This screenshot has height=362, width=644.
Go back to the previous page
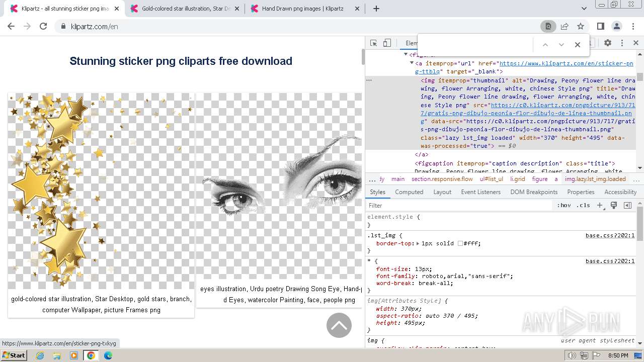(11, 26)
